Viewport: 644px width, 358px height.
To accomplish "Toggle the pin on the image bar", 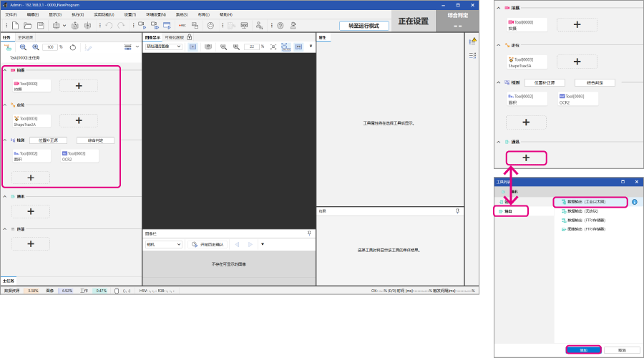I will (x=309, y=233).
